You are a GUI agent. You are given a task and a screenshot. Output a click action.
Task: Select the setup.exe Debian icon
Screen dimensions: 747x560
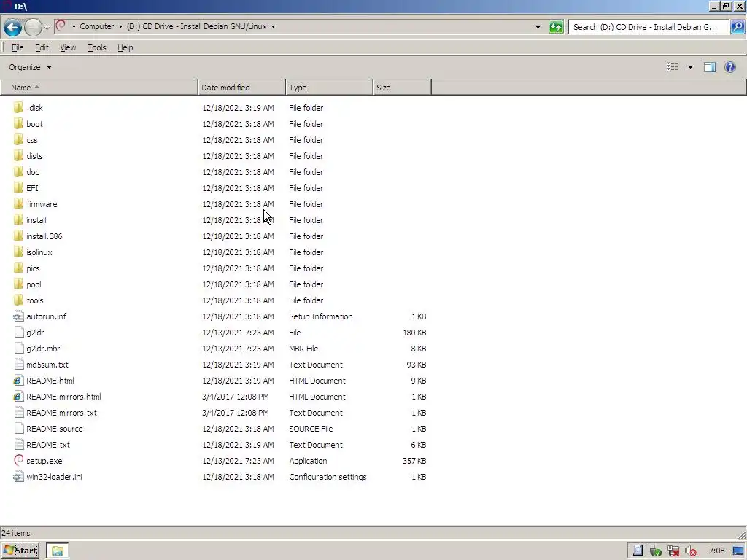[18, 461]
